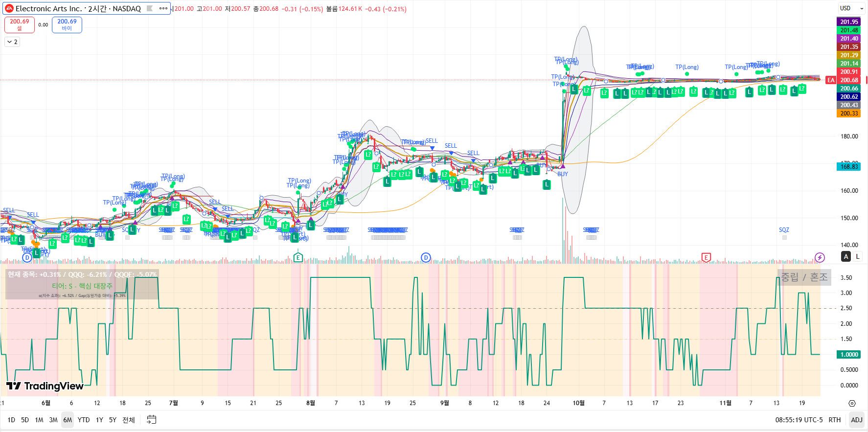Click the red E earnings marker
The width and height of the screenshot is (868, 432).
(706, 257)
